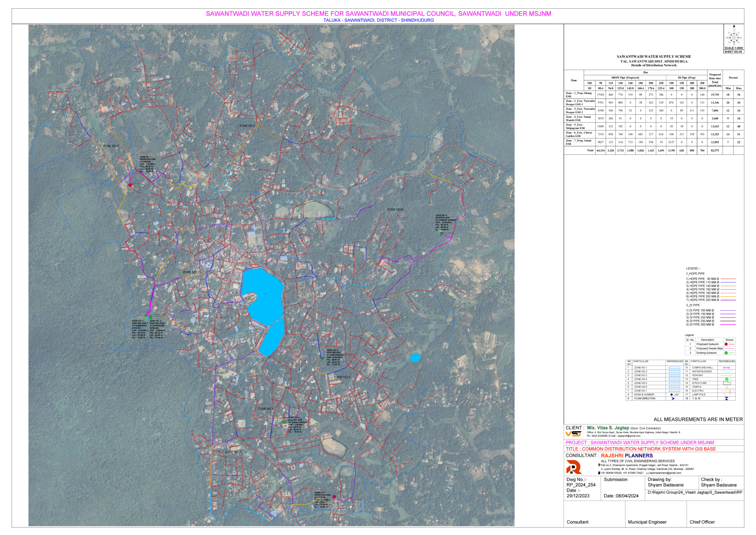Viewport: 756px width, 535px height.
Task: Click the green tree symbol in legend
Action: pos(727,379)
